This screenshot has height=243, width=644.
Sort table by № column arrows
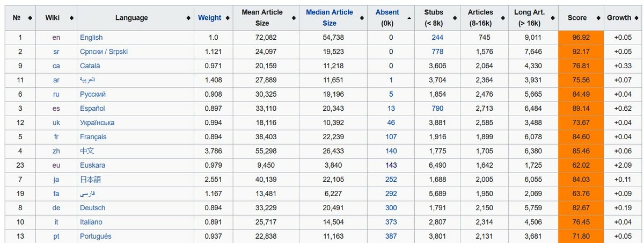pyautogui.click(x=30, y=18)
